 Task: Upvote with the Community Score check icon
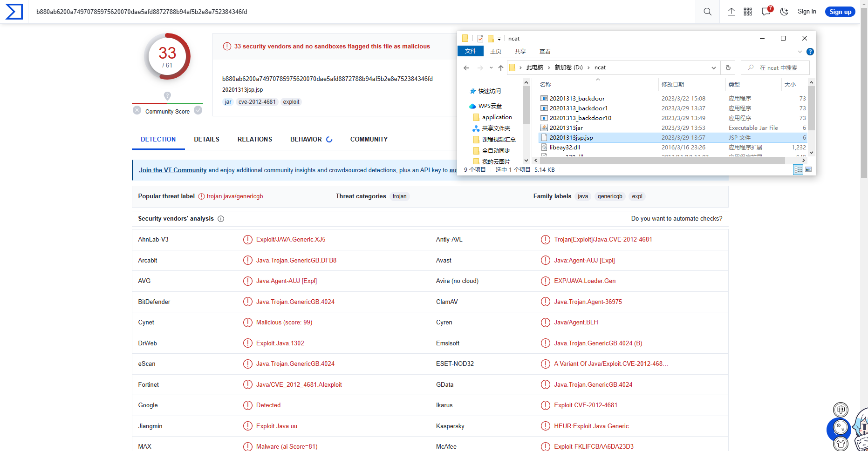click(198, 110)
